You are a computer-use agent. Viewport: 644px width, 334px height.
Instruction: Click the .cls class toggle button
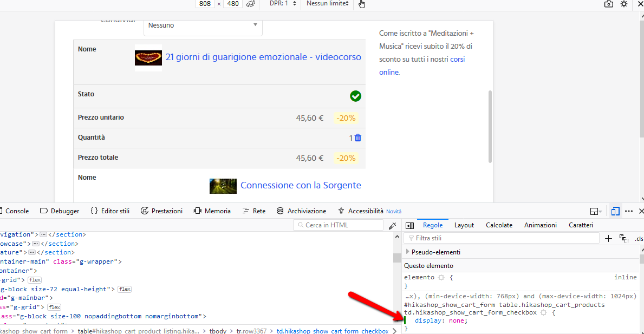(639, 239)
